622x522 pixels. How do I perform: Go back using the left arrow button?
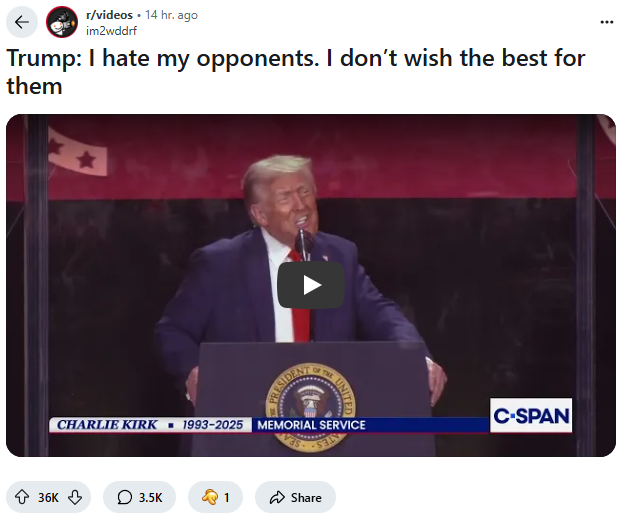click(22, 22)
